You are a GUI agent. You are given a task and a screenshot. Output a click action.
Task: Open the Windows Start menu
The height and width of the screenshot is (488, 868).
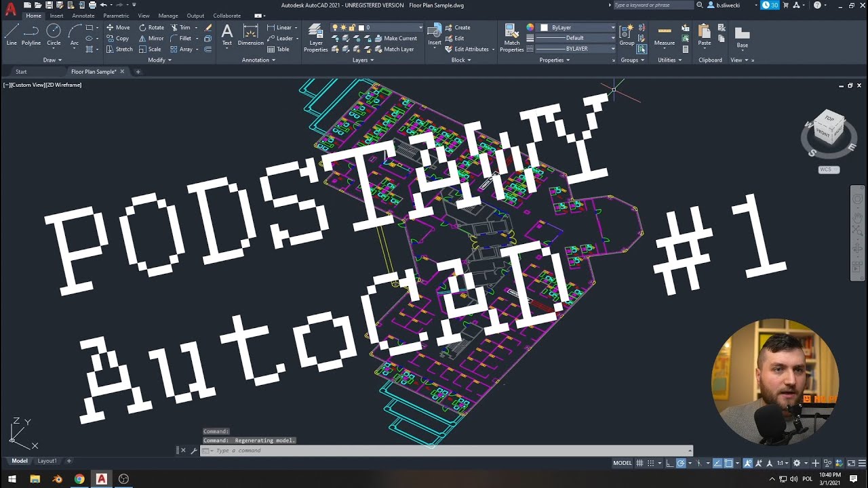click(x=12, y=479)
